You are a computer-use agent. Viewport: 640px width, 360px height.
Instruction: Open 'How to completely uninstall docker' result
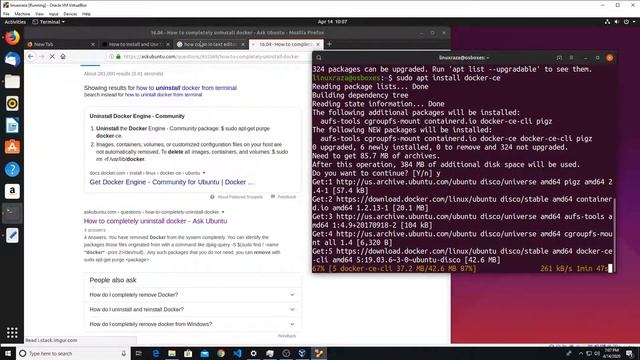(156, 221)
